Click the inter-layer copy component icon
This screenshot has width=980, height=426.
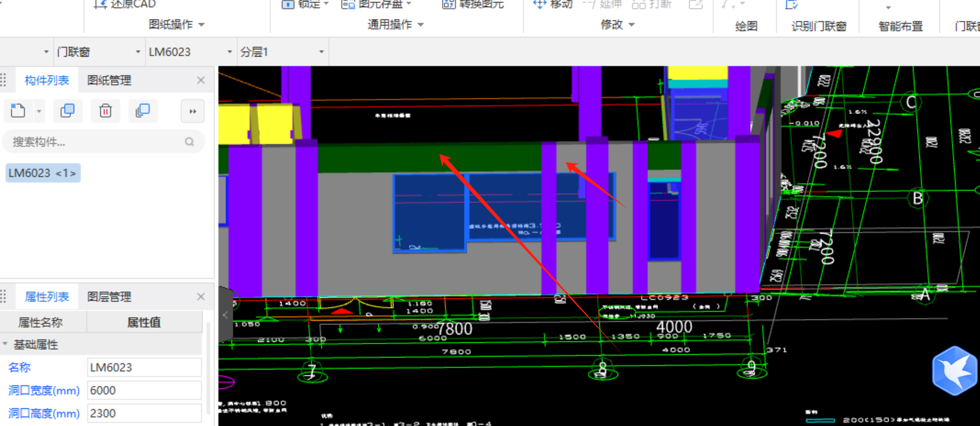click(143, 111)
